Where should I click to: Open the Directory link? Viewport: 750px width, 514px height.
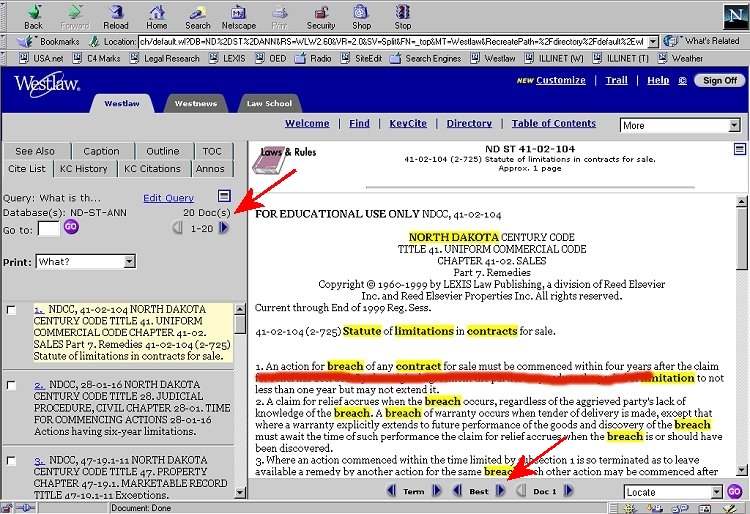point(469,123)
